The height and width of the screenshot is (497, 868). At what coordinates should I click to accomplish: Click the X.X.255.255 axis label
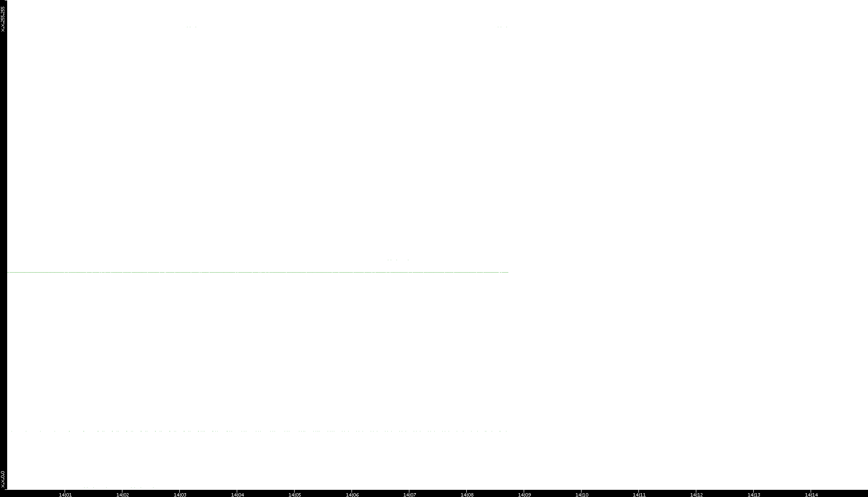click(x=3, y=19)
